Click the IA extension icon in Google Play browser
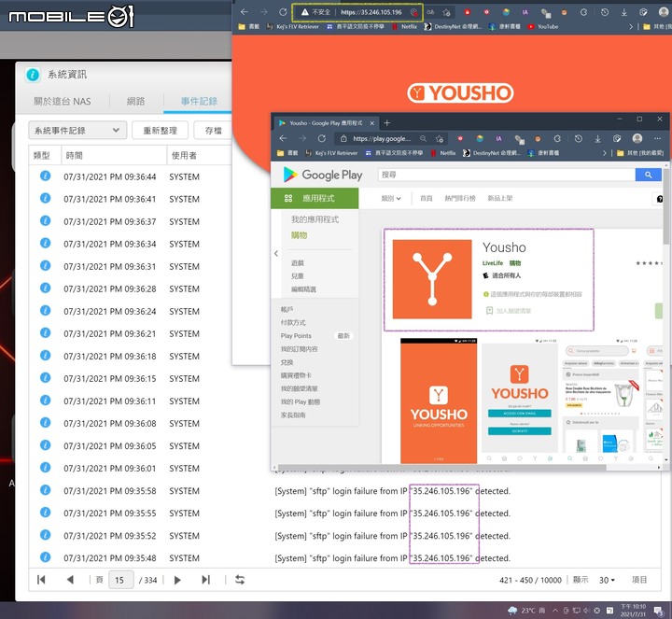The image size is (672, 619). click(x=498, y=138)
